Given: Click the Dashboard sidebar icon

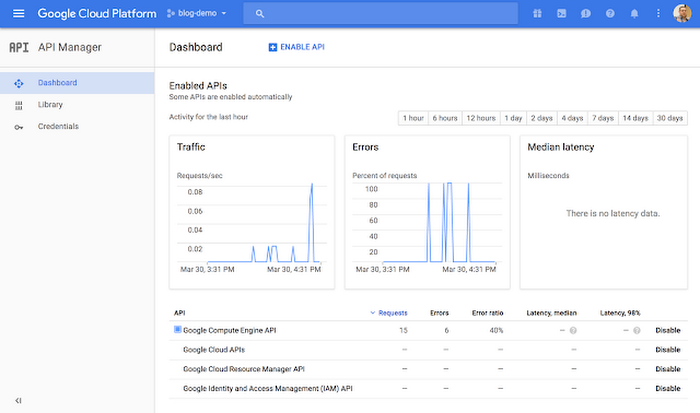Looking at the screenshot, I should (x=18, y=83).
